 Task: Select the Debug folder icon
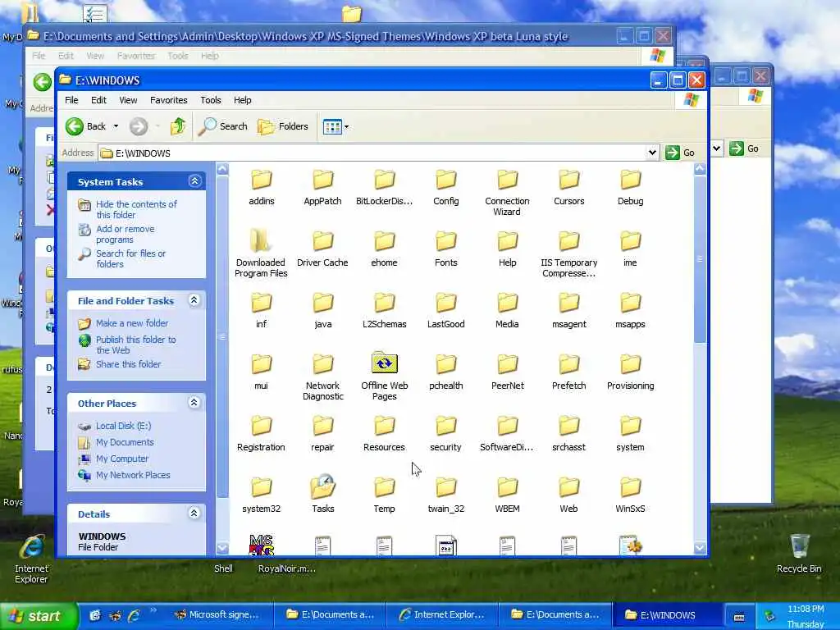631,180
